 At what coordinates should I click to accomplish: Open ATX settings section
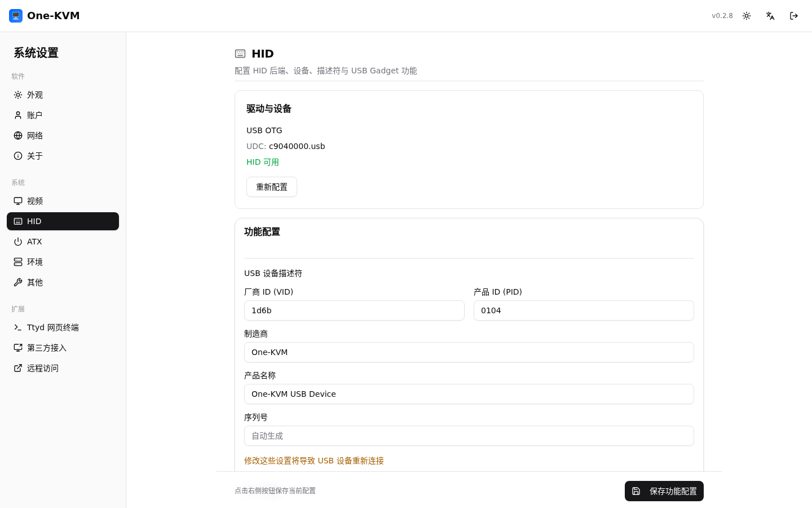pos(63,242)
